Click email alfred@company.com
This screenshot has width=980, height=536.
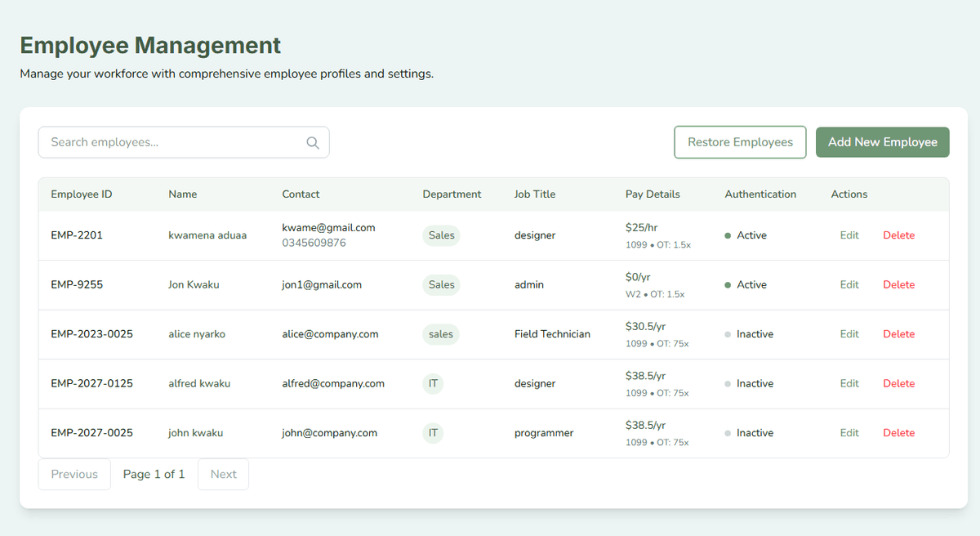click(333, 383)
